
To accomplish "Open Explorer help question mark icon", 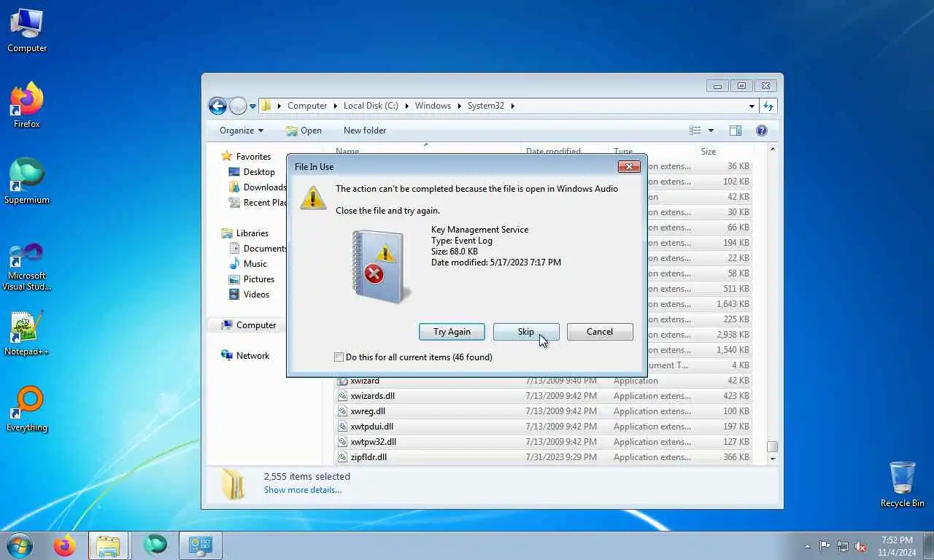I will (762, 131).
